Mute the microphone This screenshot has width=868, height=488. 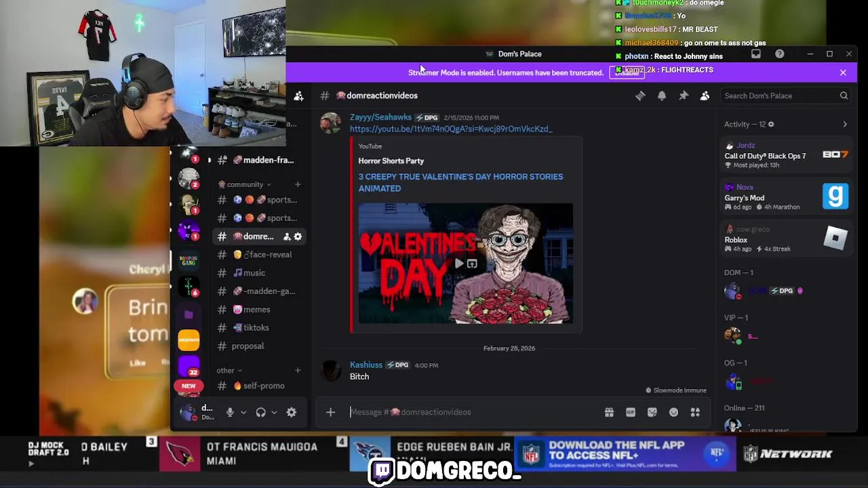(230, 412)
